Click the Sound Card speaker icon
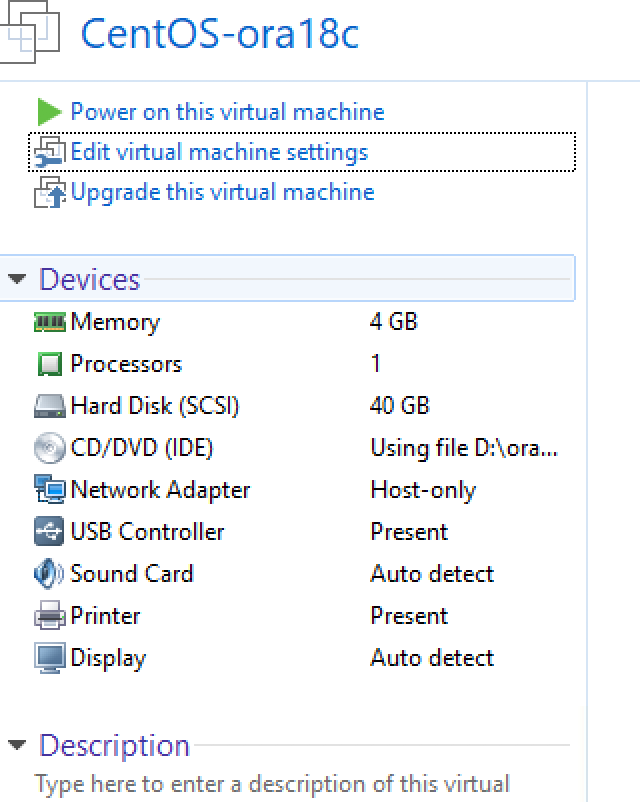The height and width of the screenshot is (802, 640). coord(49,574)
